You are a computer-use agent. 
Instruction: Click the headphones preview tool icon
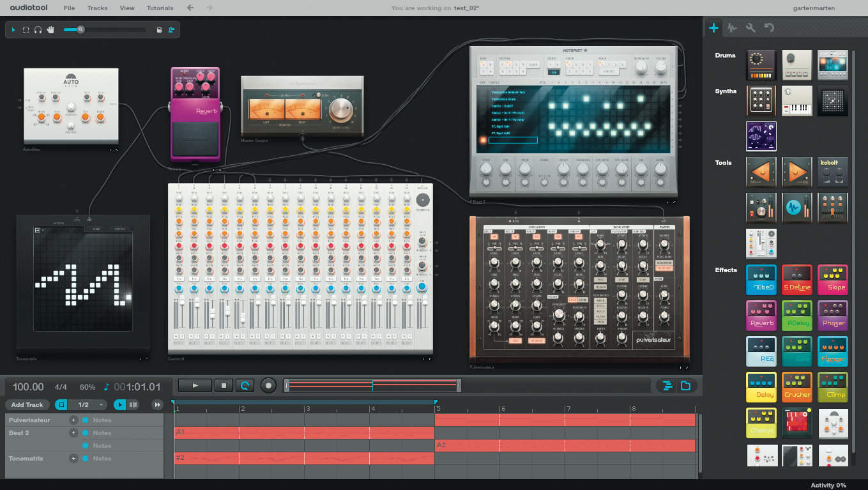(x=38, y=29)
